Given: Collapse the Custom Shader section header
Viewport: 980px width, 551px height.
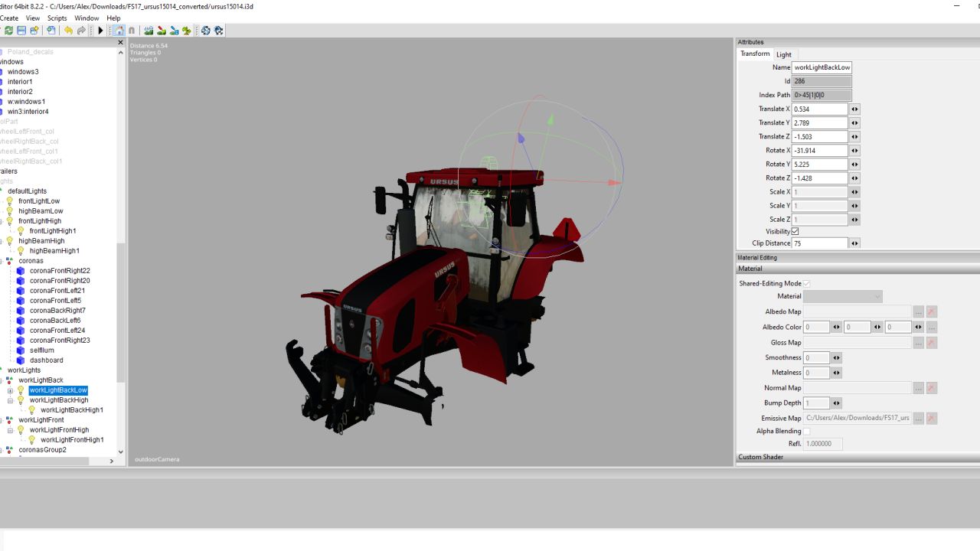Looking at the screenshot, I should click(x=857, y=457).
